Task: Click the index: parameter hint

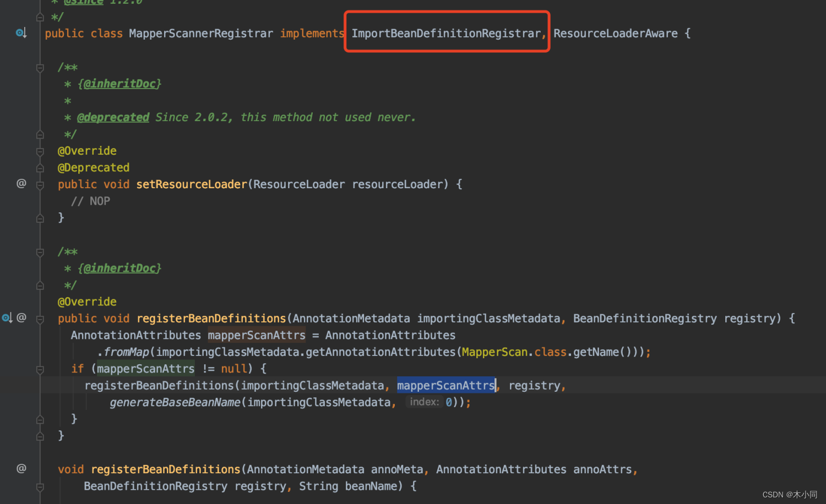Action: click(425, 402)
